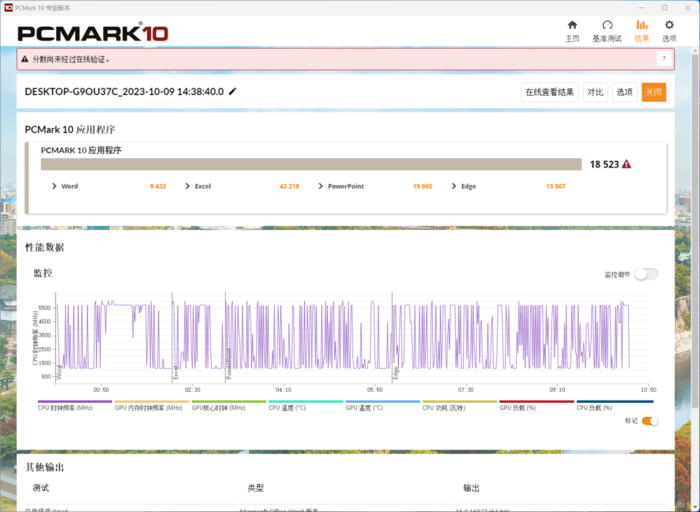The width and height of the screenshot is (700, 512).
Task: Click the Compare (对比) button
Action: pyautogui.click(x=595, y=92)
